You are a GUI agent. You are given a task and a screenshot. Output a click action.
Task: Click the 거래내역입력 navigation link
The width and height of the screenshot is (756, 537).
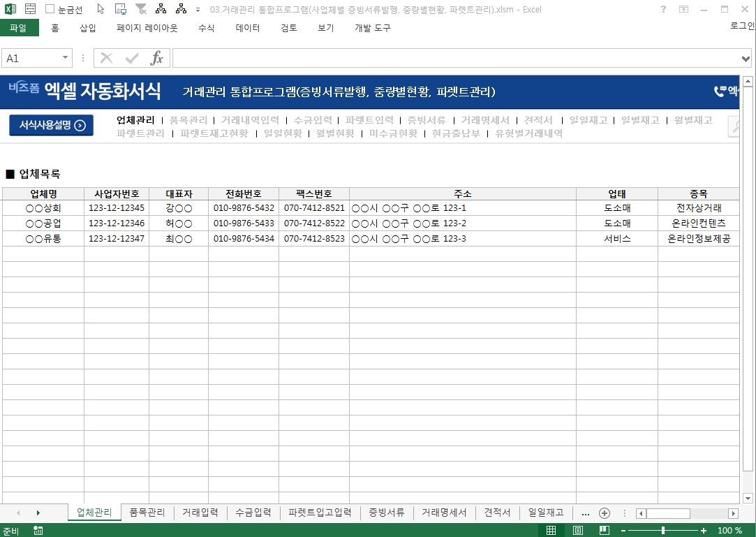click(x=250, y=120)
